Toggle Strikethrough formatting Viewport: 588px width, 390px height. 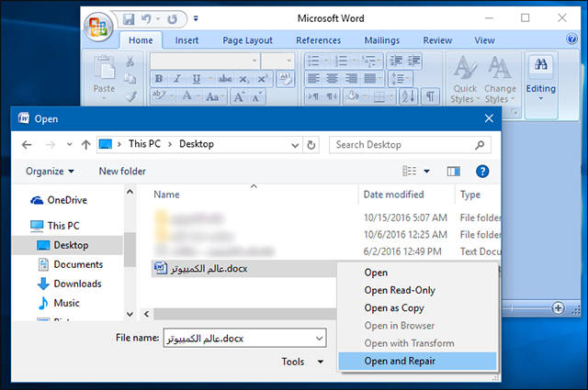point(224,79)
